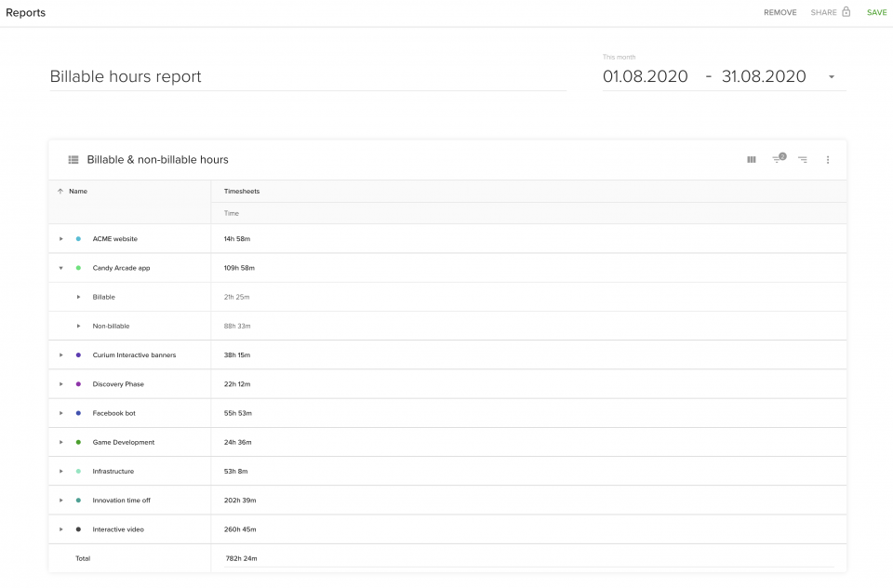893x588 pixels.
Task: Click the Name column header text
Action: [78, 192]
